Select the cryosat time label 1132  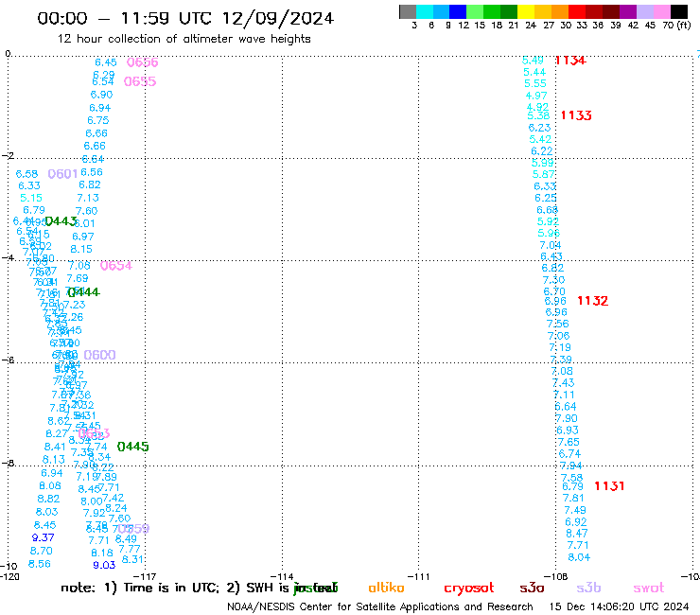(x=592, y=301)
